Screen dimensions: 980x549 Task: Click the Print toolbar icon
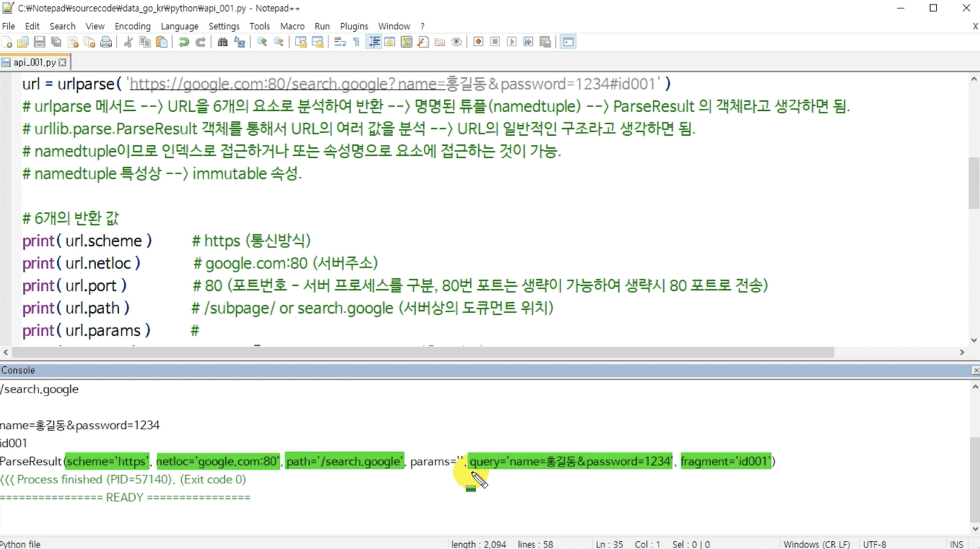pyautogui.click(x=106, y=42)
